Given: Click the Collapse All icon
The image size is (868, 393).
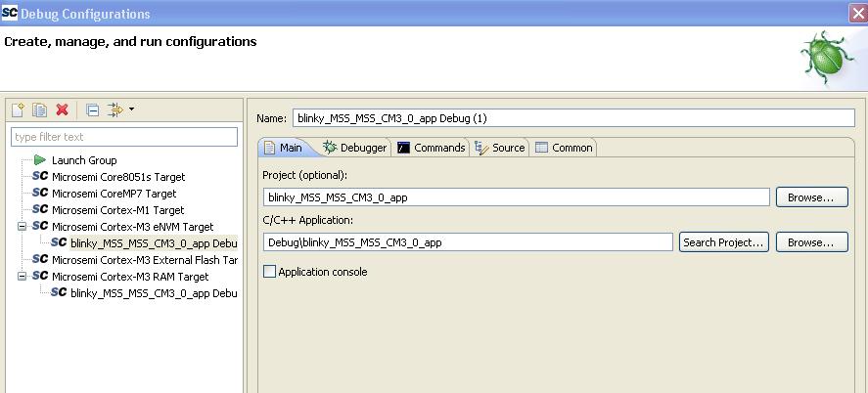Looking at the screenshot, I should [x=93, y=110].
